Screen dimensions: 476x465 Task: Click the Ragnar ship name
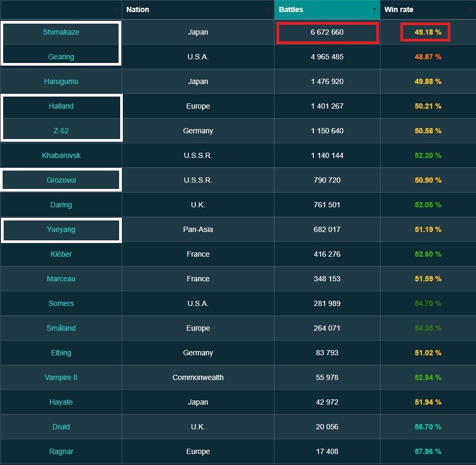(x=61, y=451)
